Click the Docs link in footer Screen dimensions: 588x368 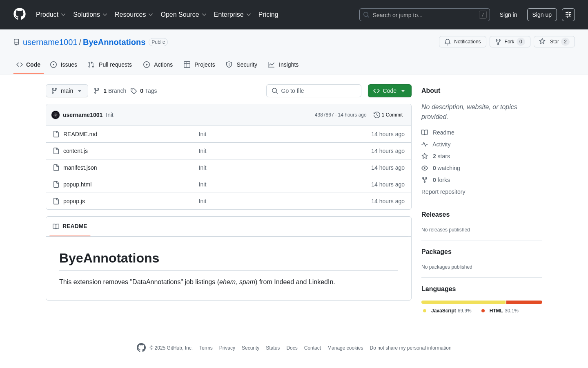(292, 348)
